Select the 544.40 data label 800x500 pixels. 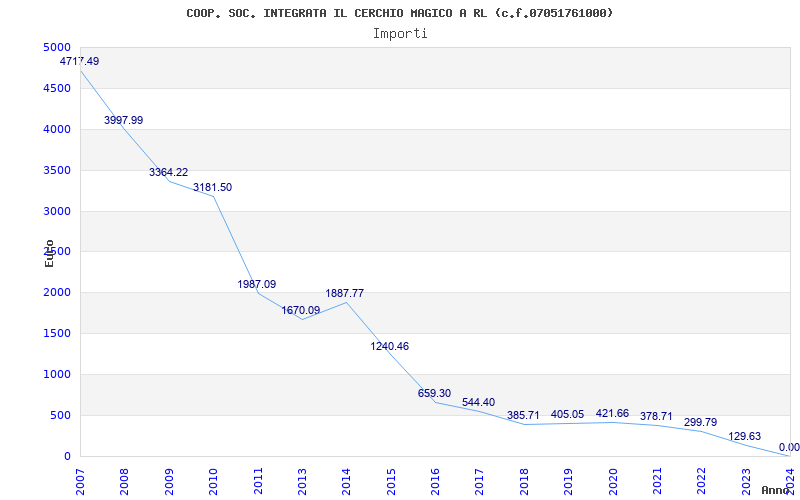pos(478,403)
